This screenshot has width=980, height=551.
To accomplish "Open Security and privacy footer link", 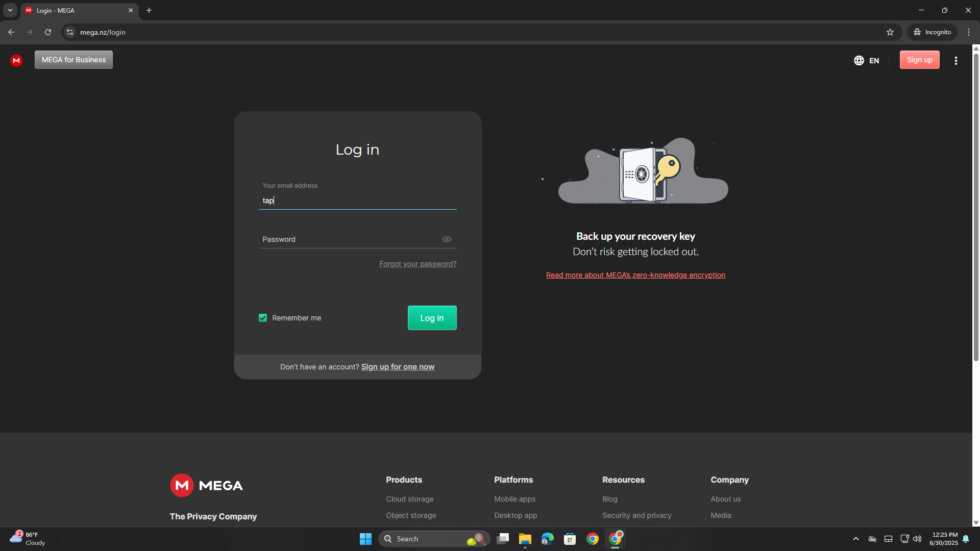I will point(636,515).
